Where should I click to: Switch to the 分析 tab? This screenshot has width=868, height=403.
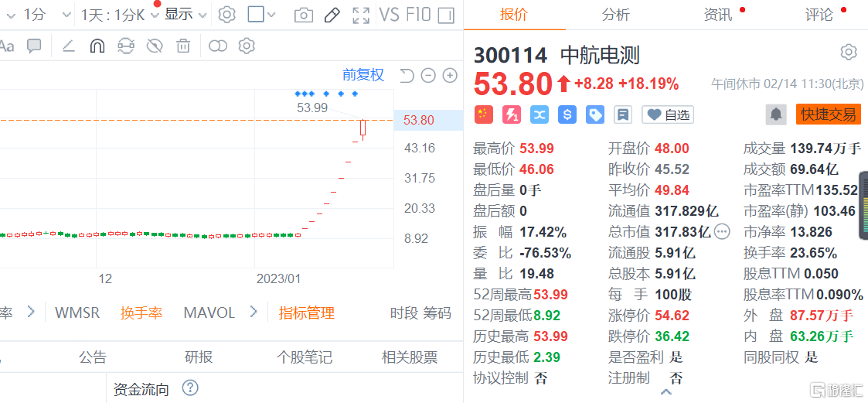click(x=615, y=15)
